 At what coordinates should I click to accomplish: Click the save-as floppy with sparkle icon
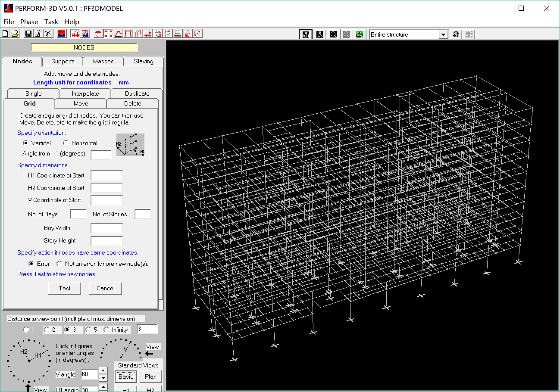[x=38, y=34]
